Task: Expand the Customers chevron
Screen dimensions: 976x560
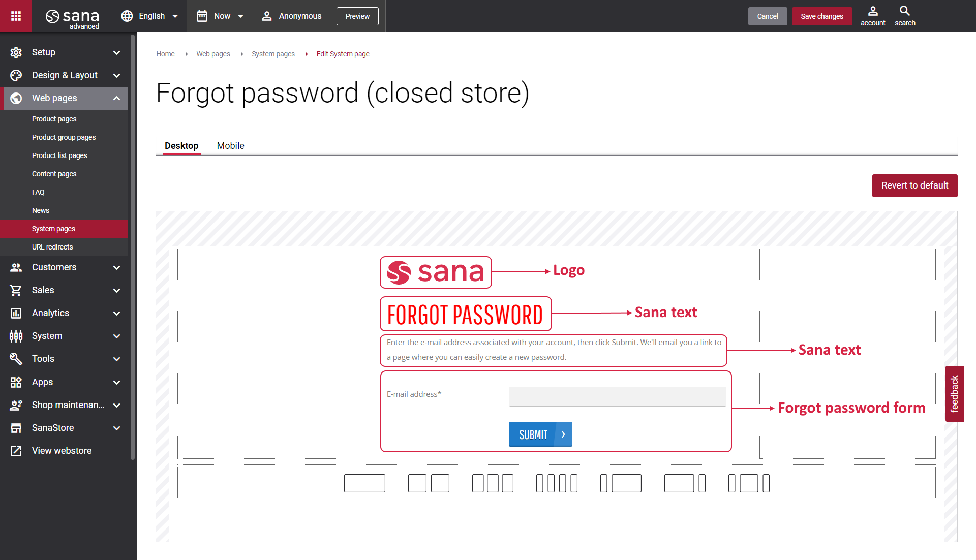Action: click(x=116, y=267)
